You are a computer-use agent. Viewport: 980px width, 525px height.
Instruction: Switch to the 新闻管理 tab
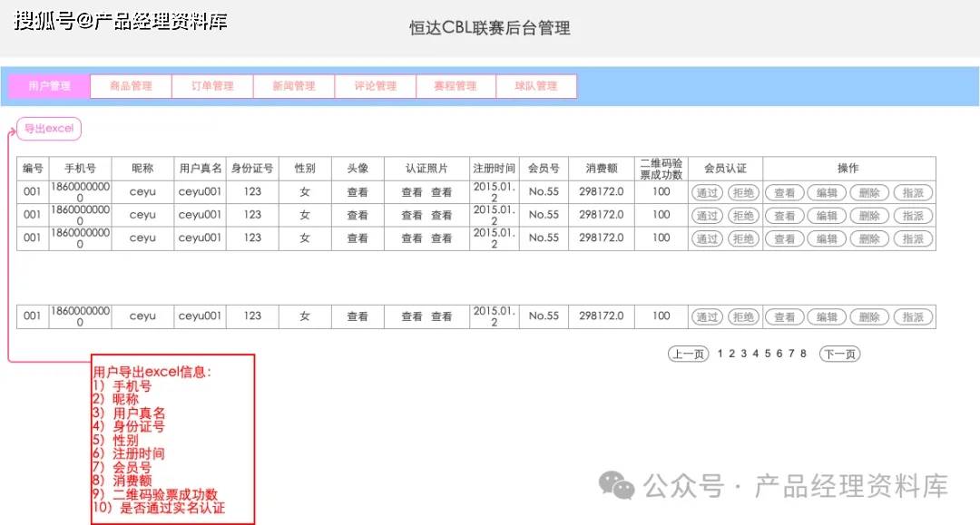tap(293, 85)
